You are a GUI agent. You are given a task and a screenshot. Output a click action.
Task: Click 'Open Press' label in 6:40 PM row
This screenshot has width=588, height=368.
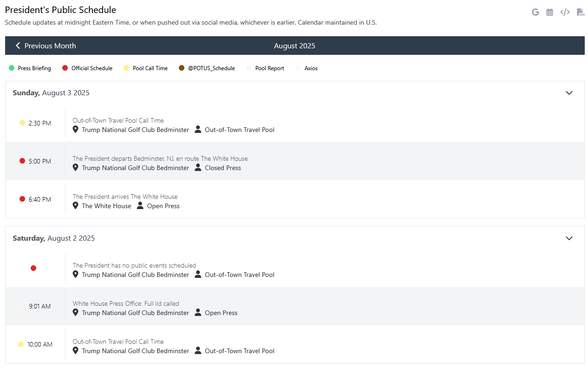[163, 206]
